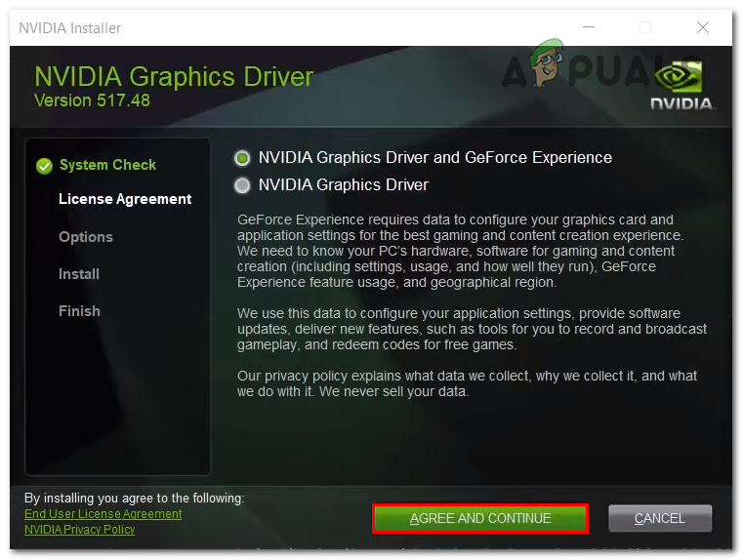
Task: Click the paragraph starting 'Our privacy policy explains'
Action: click(467, 383)
